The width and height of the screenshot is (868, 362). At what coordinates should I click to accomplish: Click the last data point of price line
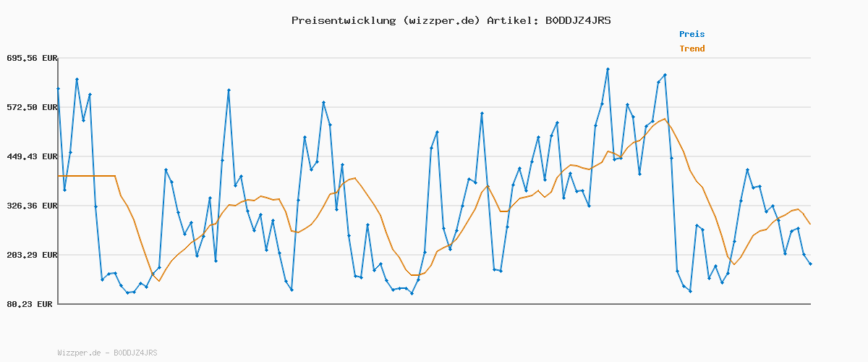click(x=810, y=264)
